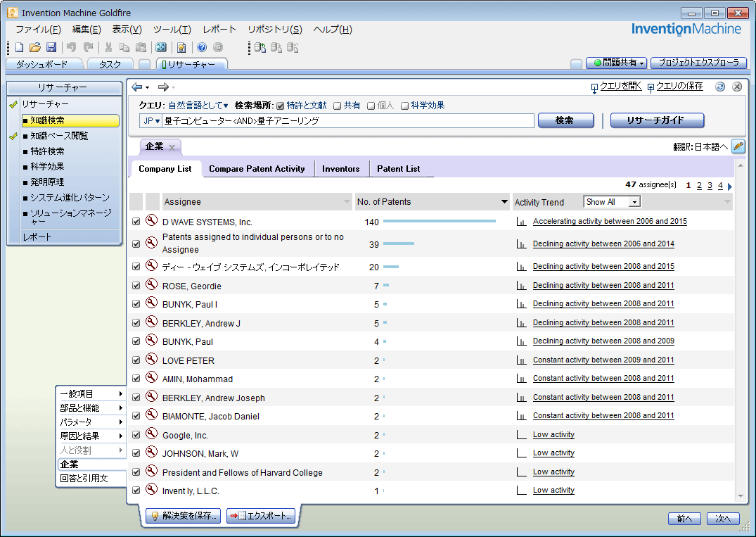The height and width of the screenshot is (537, 756).
Task: Click the results list scroll up arrow
Action: pos(741,166)
